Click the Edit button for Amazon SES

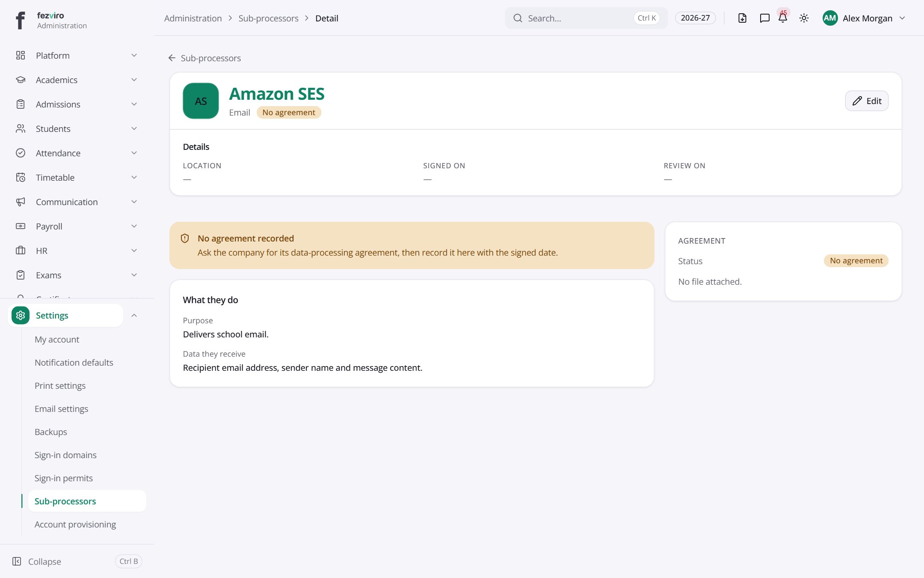click(x=867, y=101)
